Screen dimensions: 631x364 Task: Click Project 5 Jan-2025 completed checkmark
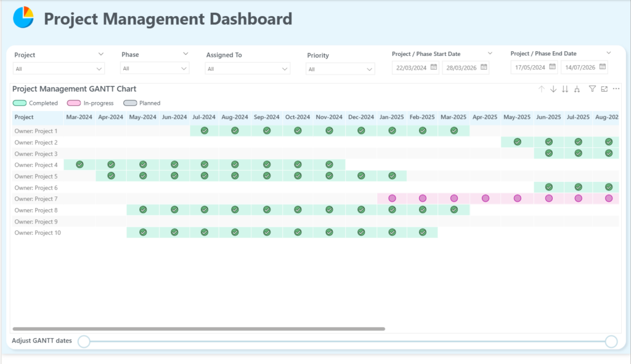pos(392,176)
